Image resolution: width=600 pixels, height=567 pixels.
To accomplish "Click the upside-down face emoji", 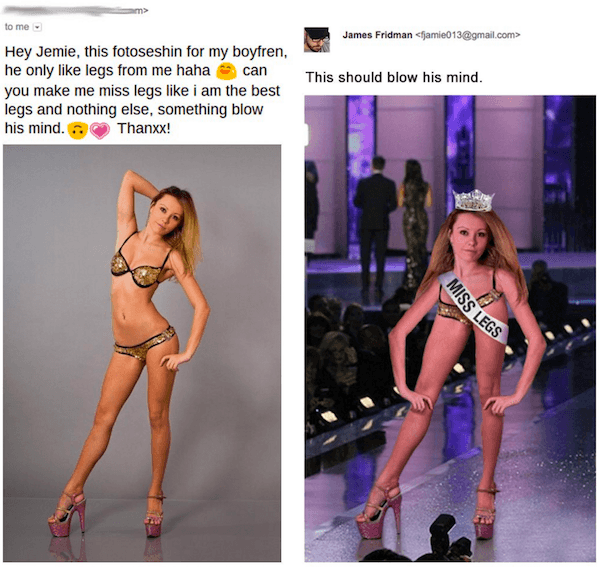I will coord(78,130).
